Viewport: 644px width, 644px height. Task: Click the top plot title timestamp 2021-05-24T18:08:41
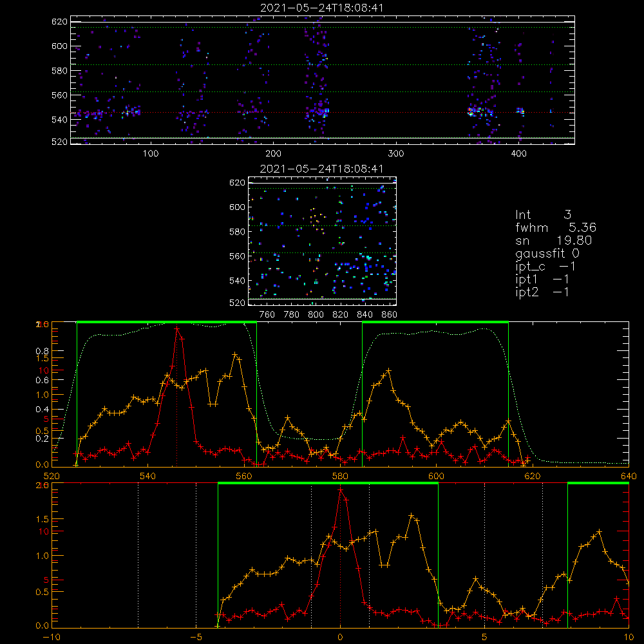click(322, 8)
